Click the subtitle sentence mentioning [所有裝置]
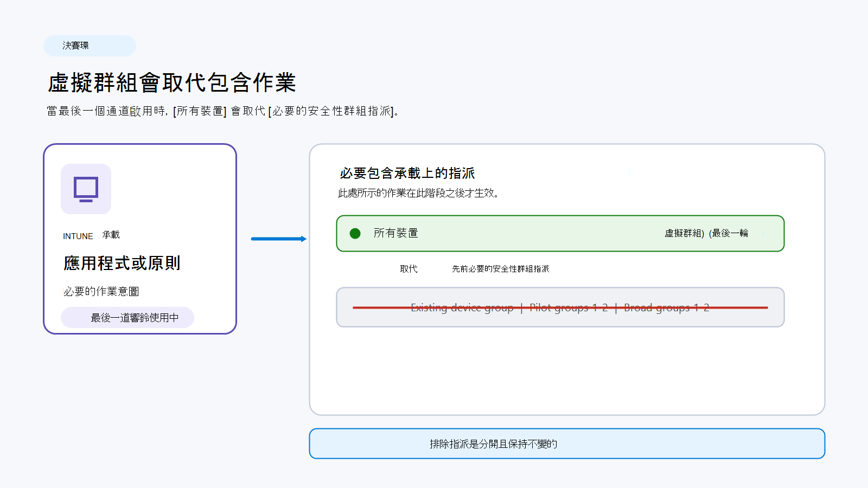Image resolution: width=868 pixels, height=488 pixels. (222, 111)
